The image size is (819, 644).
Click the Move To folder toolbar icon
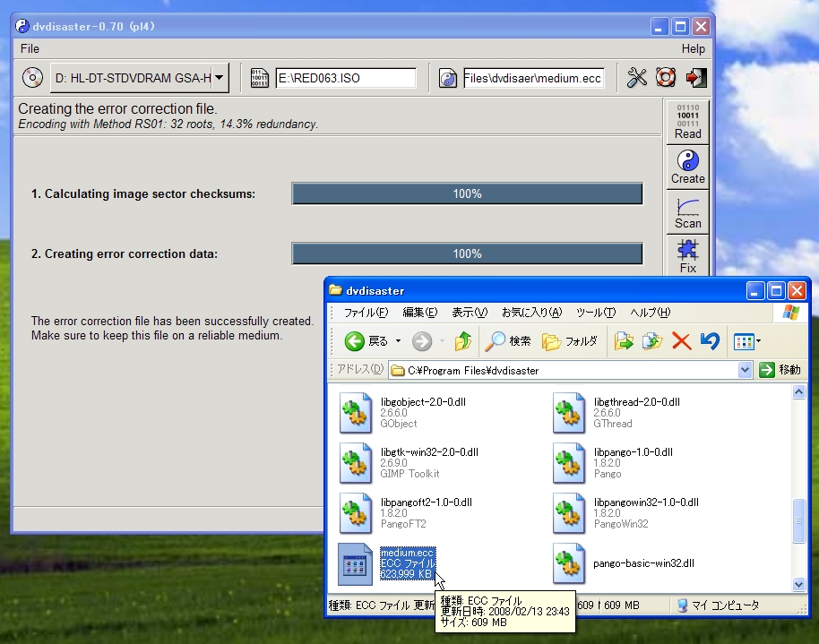pos(624,341)
